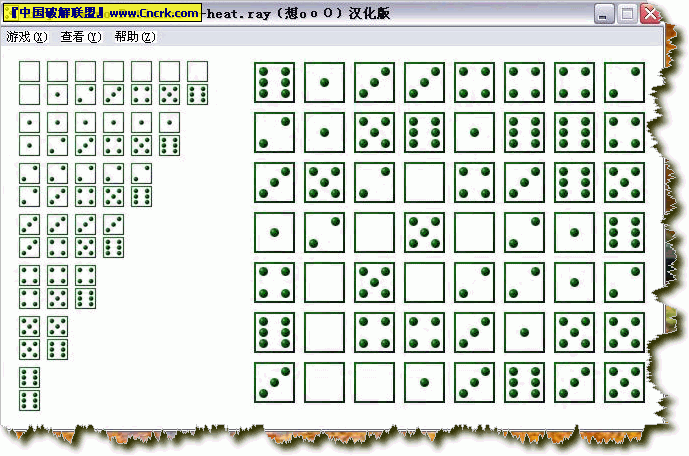Choose the one-five domino in the palette
The image size is (689, 456).
(x=141, y=134)
